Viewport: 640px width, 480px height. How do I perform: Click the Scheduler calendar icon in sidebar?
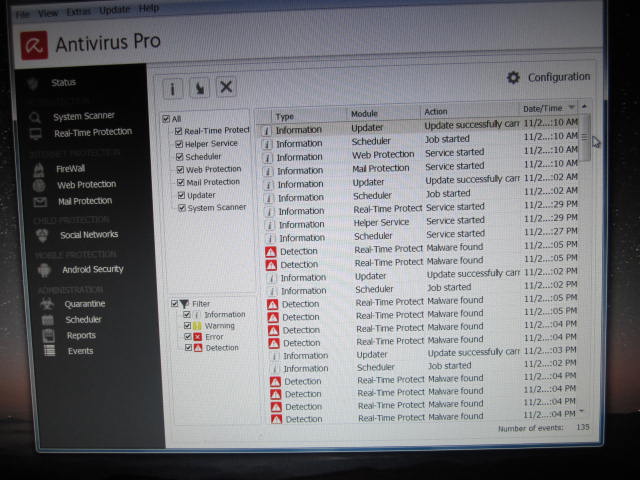pos(48,320)
